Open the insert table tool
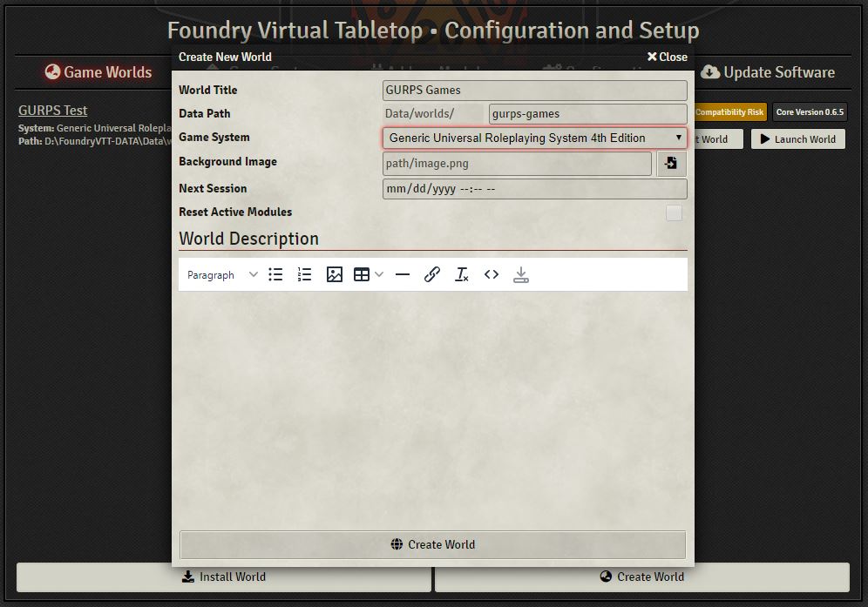Image resolution: width=868 pixels, height=607 pixels. 362,274
